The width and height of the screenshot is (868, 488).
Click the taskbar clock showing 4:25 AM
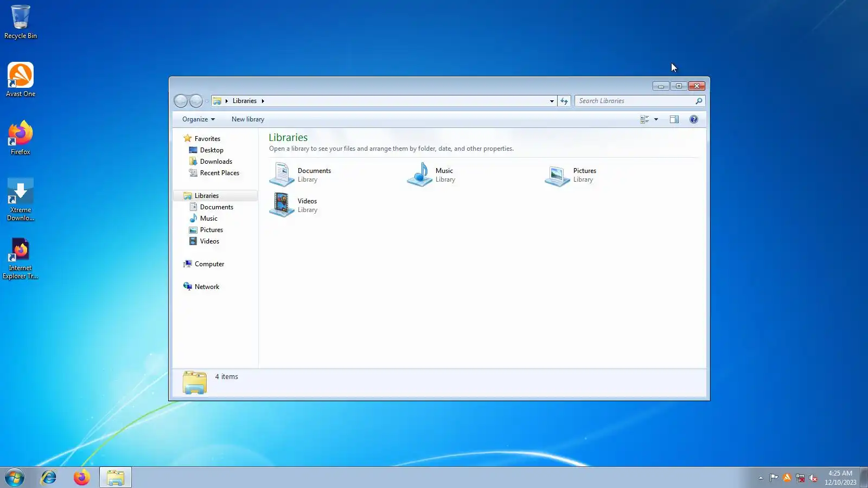(x=840, y=478)
